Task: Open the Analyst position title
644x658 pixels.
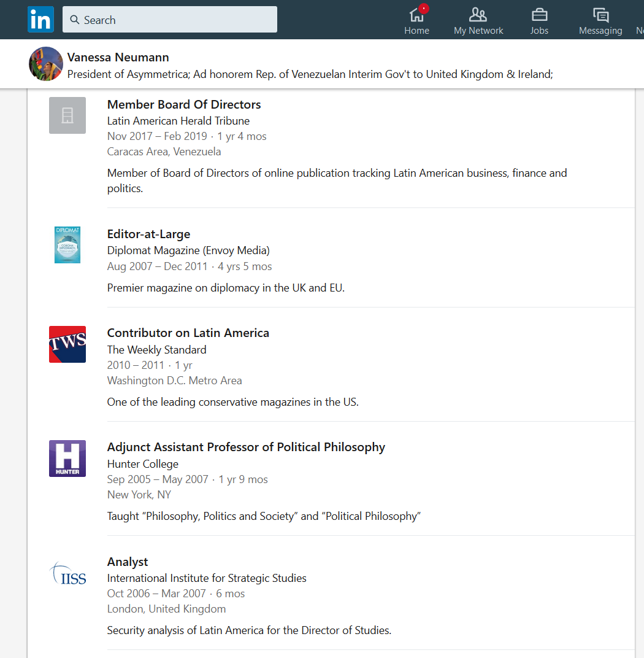Action: [128, 562]
